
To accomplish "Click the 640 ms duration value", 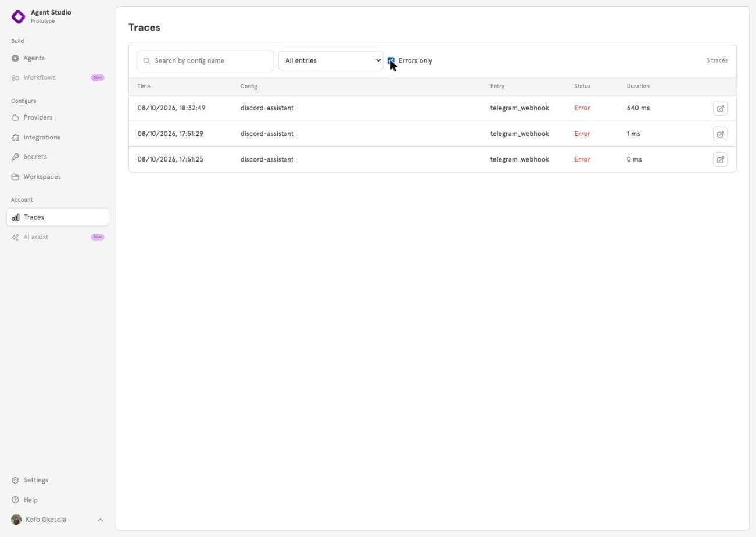I will click(638, 108).
